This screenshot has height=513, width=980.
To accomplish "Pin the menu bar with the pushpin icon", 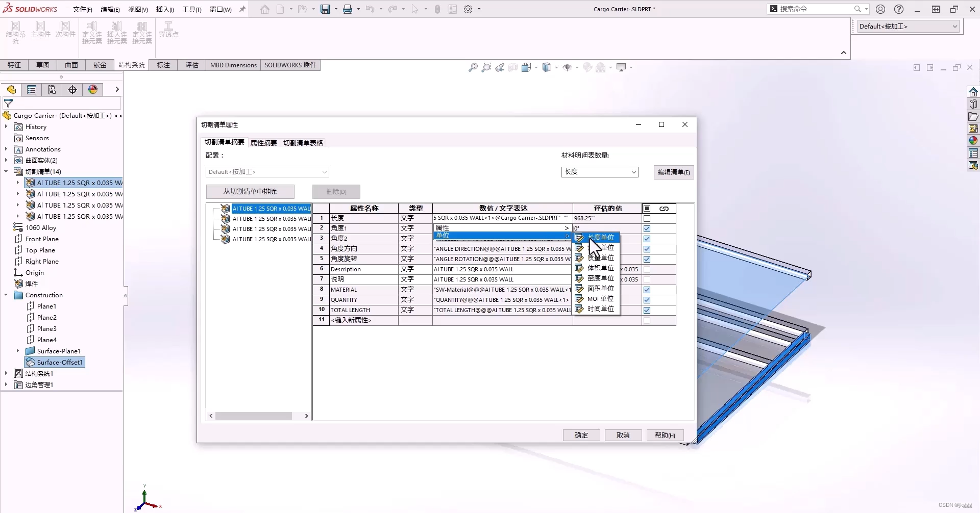I will point(242,9).
